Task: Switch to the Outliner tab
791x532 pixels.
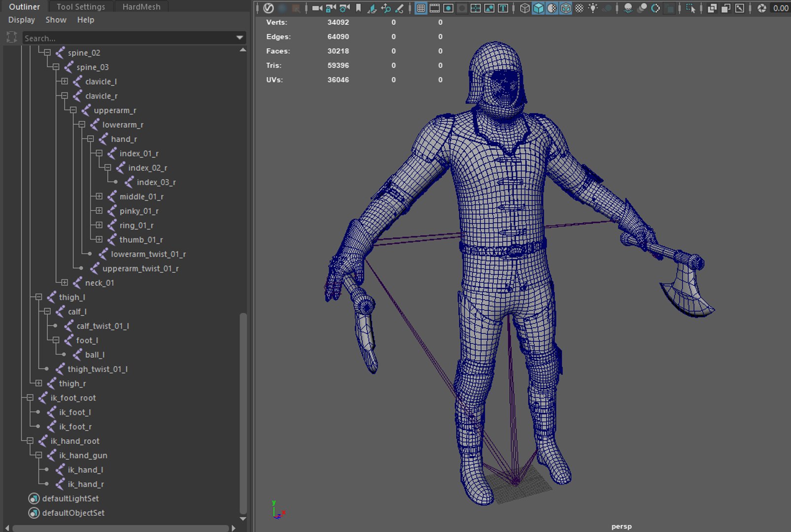Action: click(24, 6)
